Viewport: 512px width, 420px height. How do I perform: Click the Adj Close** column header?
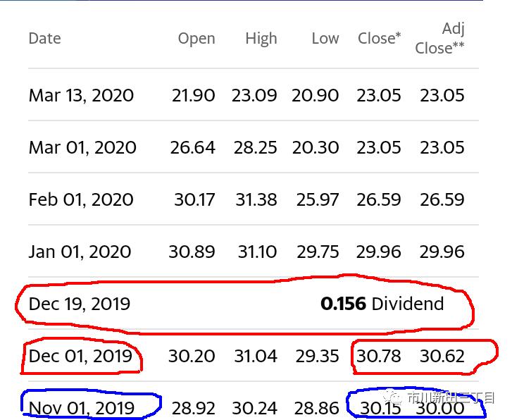click(x=441, y=38)
